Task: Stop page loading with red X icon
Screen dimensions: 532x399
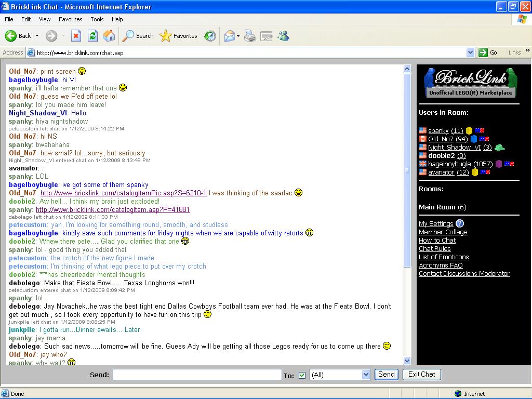Action: (76, 36)
